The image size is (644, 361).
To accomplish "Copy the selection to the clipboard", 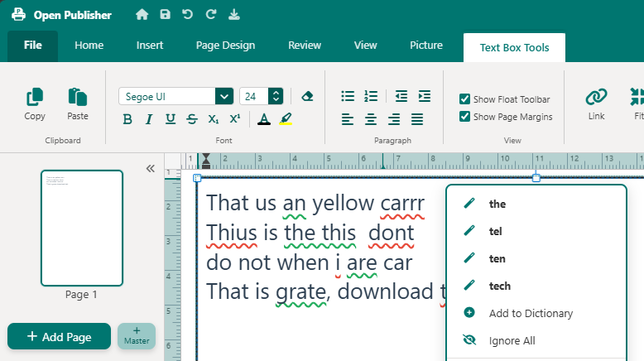I will (x=35, y=103).
